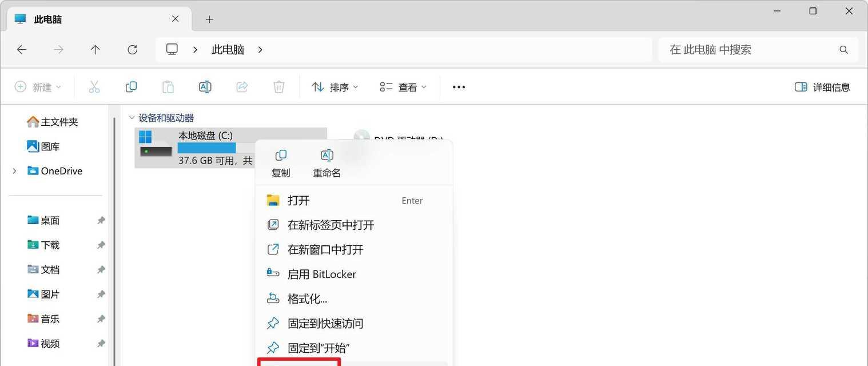Open OneDrive in the sidebar
Viewport: 868px width, 366px height.
click(55, 171)
